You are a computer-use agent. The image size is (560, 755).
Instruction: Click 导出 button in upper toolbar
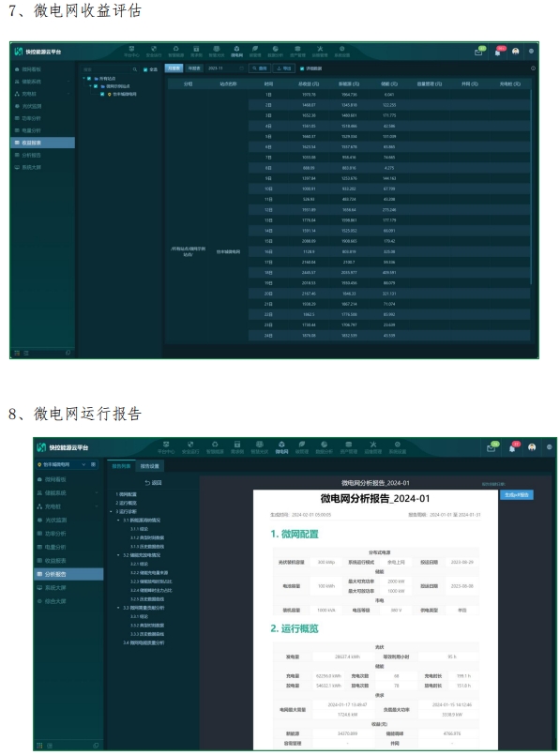(x=283, y=68)
